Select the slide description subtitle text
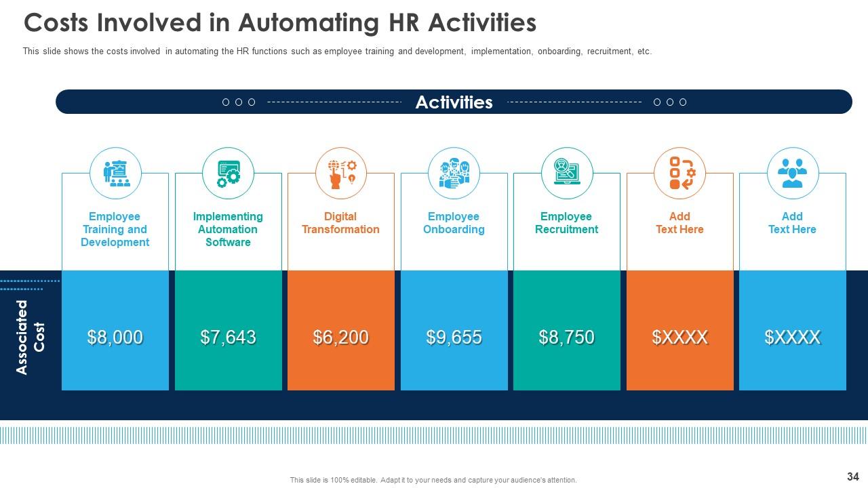The image size is (868, 488). click(x=337, y=52)
